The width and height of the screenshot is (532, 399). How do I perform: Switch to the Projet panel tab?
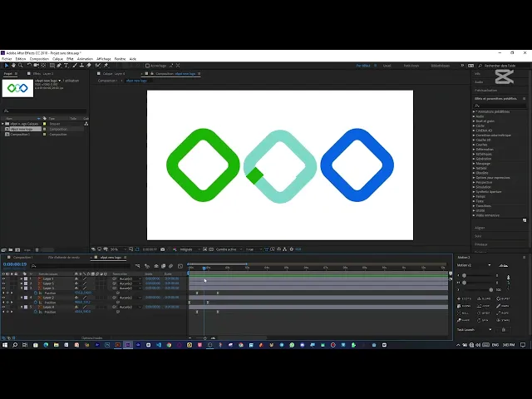[8, 74]
